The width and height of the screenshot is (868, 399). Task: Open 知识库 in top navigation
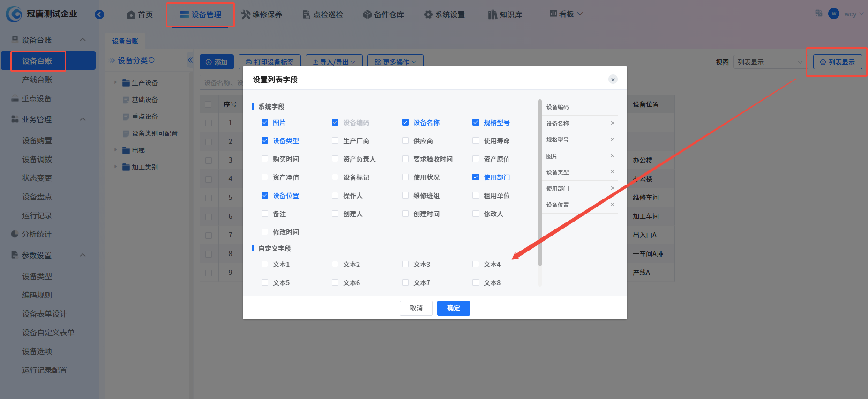click(505, 15)
